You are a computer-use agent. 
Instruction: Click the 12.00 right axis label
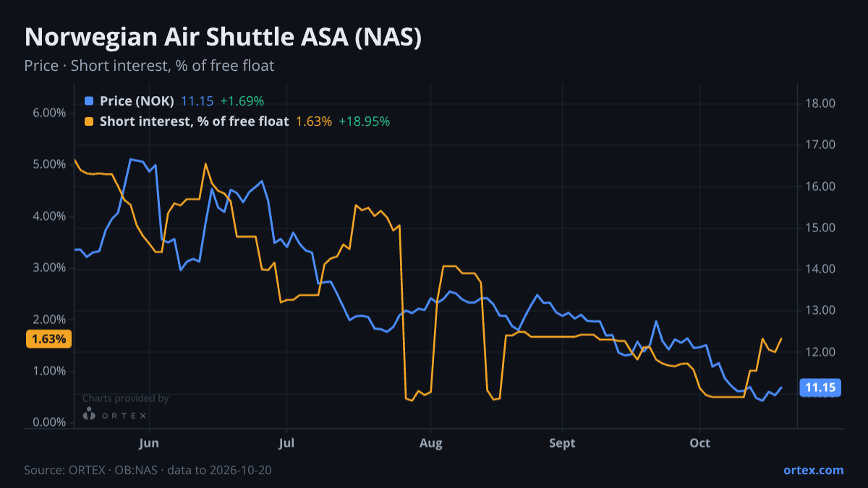click(820, 352)
